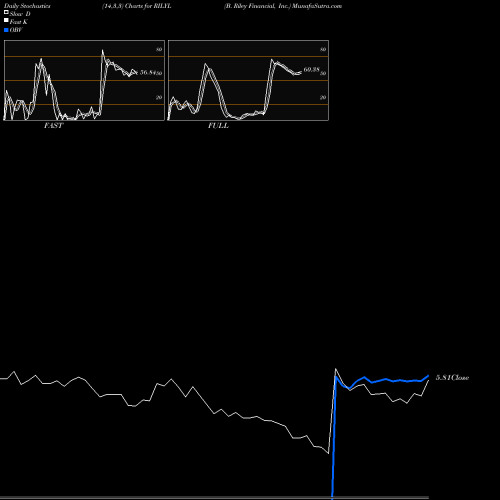Click the 'Charts for RILYL' heading

pos(148,6)
